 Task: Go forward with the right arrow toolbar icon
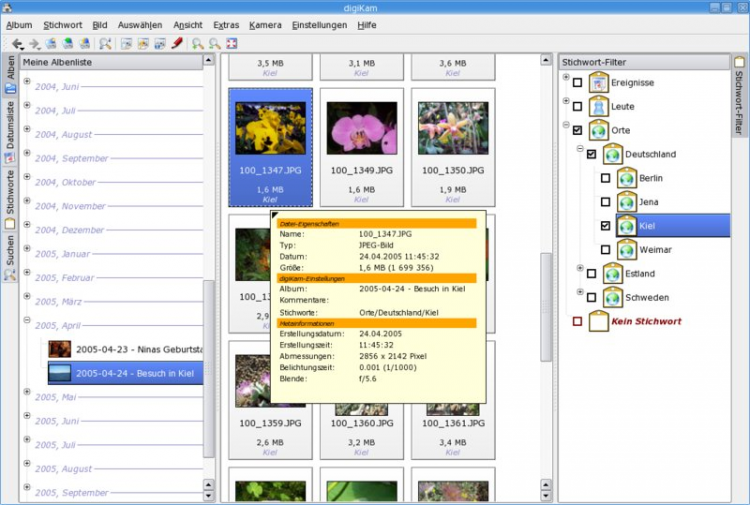[x=34, y=44]
